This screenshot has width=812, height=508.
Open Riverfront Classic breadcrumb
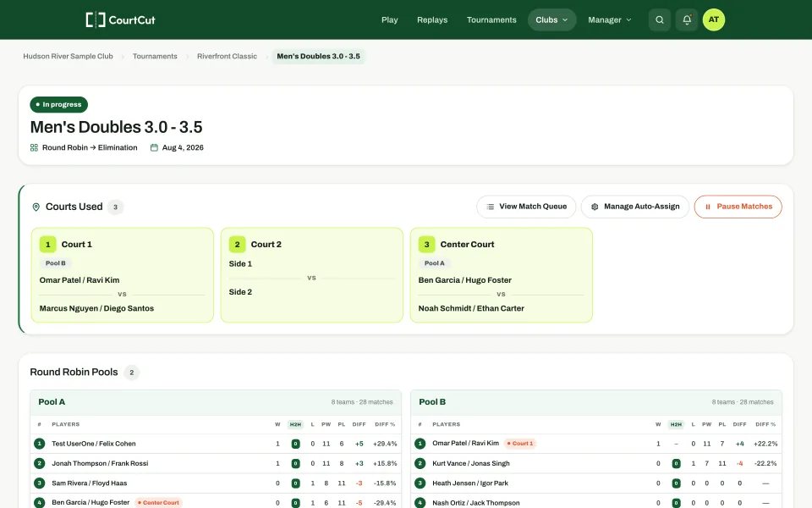(x=227, y=56)
